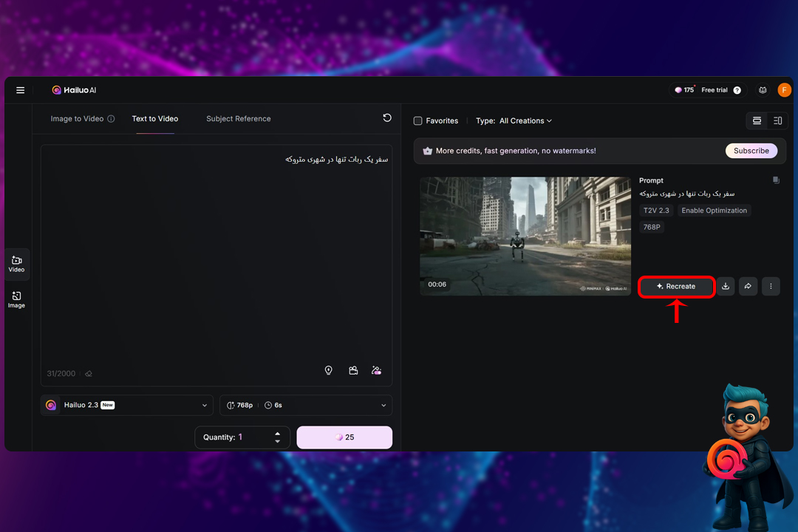Copy the prompt text with copy icon
This screenshot has height=532, width=798.
pyautogui.click(x=776, y=180)
